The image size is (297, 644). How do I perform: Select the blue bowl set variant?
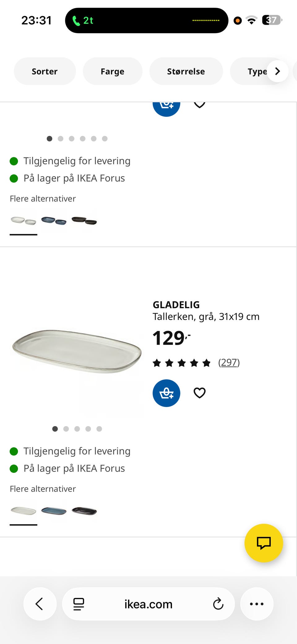54,221
